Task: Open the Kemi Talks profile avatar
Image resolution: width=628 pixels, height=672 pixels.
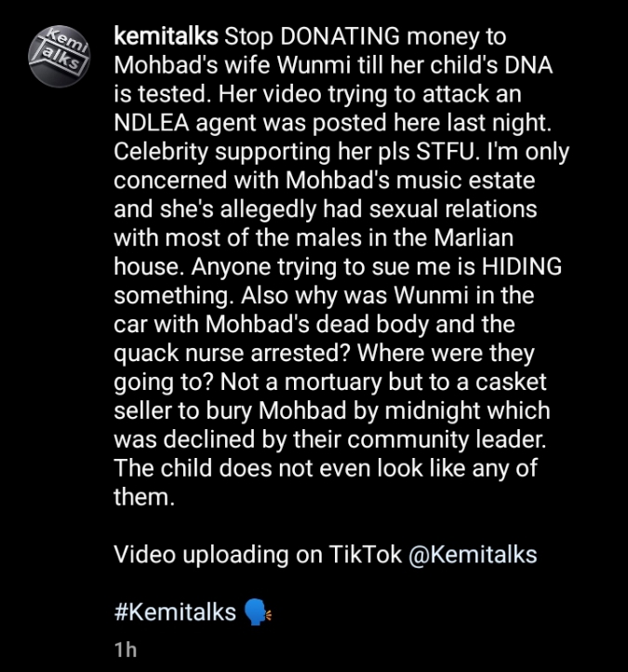Action: tap(60, 56)
